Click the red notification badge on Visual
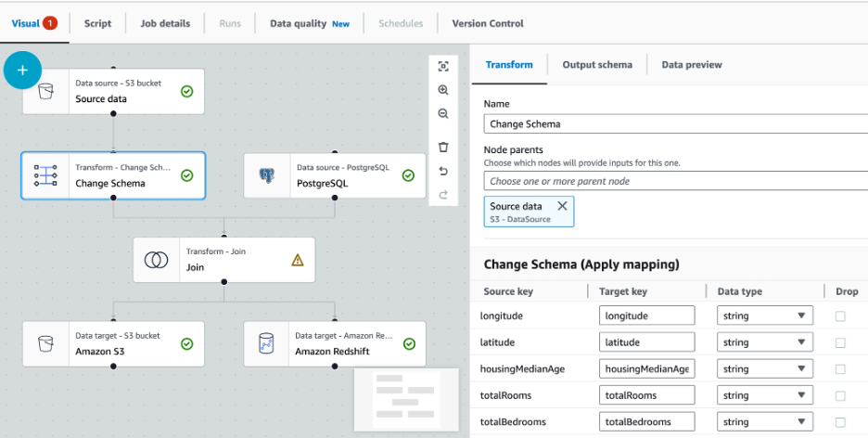Viewport: 868px width, 438px height. click(x=50, y=23)
